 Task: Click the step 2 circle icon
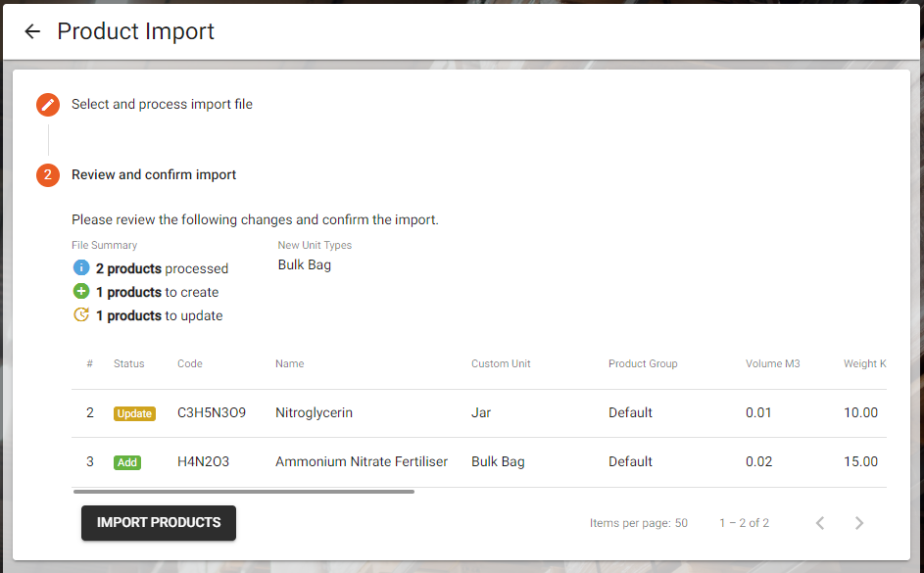(x=48, y=175)
